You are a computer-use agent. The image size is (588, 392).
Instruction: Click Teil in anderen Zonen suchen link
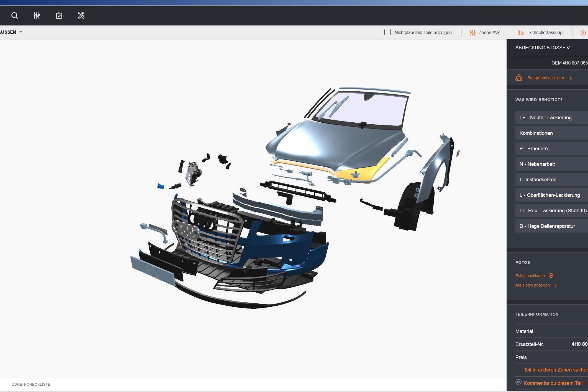pyautogui.click(x=555, y=370)
